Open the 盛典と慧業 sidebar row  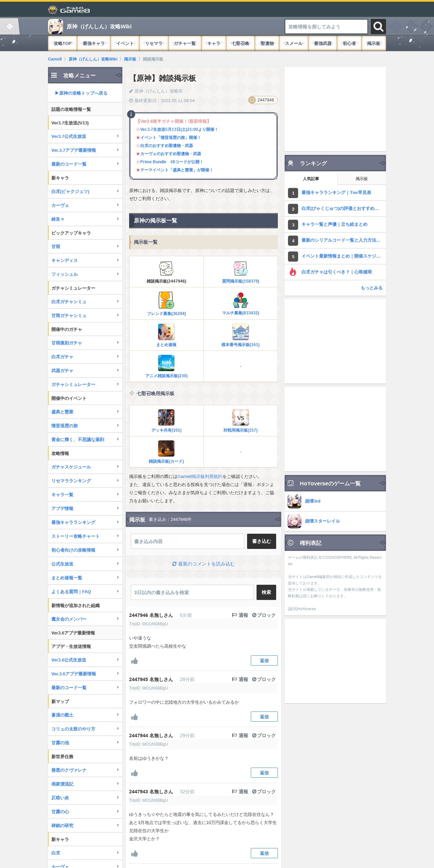point(85,412)
